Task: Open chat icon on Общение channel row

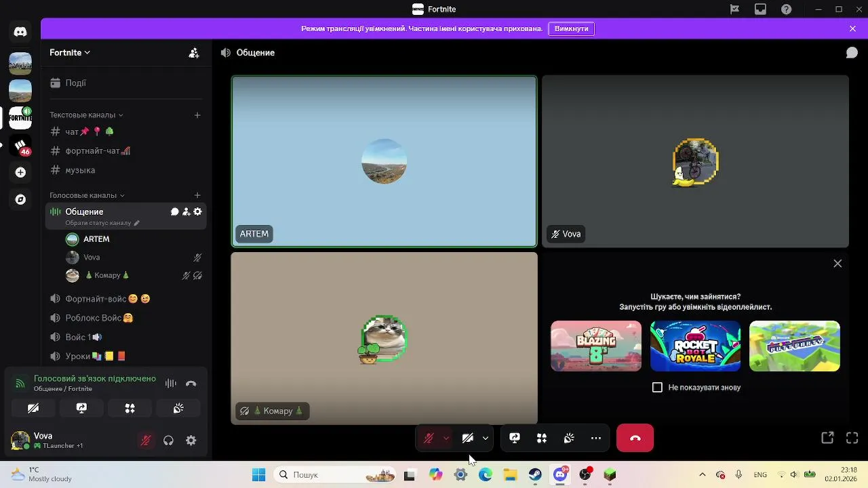Action: [x=174, y=211]
